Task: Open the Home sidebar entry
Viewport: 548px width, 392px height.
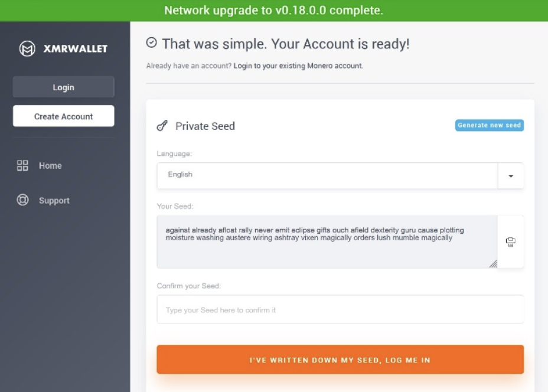Action: tap(50, 165)
